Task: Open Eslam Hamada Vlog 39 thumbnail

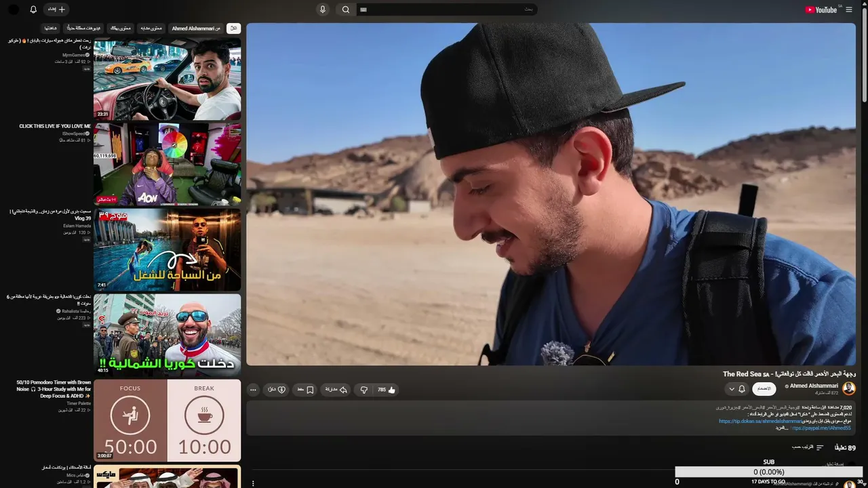Action: (167, 249)
